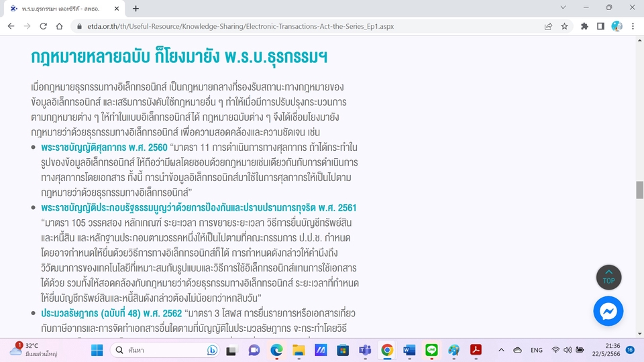Click heading กฎหมายหลายฉบับ ก็โยงมายัง พ.ร.บ.ธุรกรรมฯ
Screen dimensions: 644x362
(179, 56)
